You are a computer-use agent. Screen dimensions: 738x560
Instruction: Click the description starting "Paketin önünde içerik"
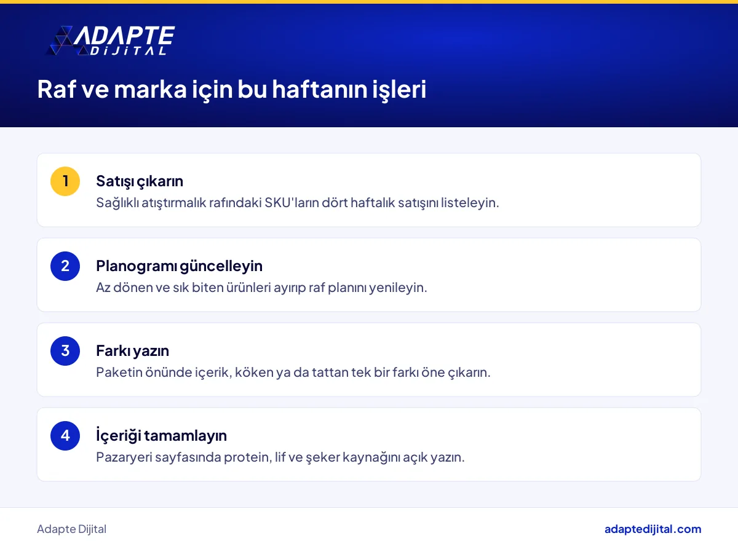tap(293, 372)
